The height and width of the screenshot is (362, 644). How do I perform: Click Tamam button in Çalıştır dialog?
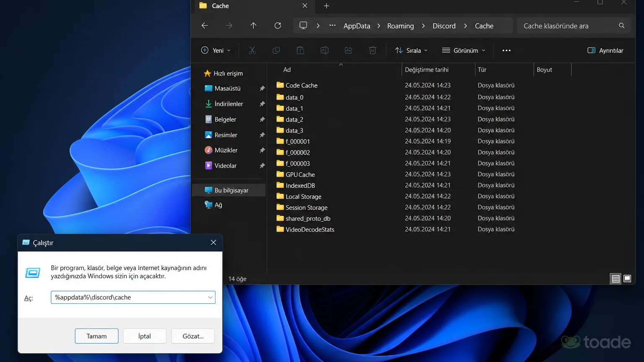tap(96, 336)
